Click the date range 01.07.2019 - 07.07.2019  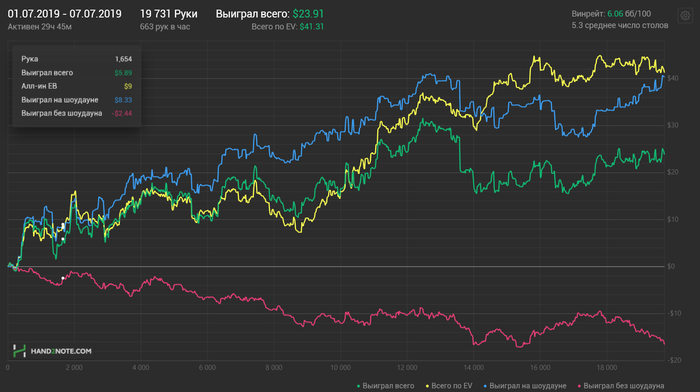pyautogui.click(x=64, y=14)
